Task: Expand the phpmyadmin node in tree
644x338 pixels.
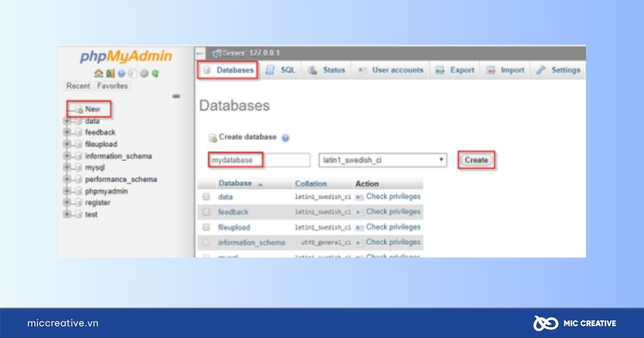Action: click(67, 191)
